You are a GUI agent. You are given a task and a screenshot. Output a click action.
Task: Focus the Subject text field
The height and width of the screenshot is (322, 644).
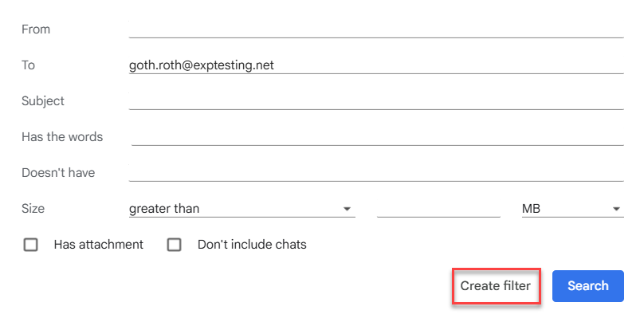[375, 101]
